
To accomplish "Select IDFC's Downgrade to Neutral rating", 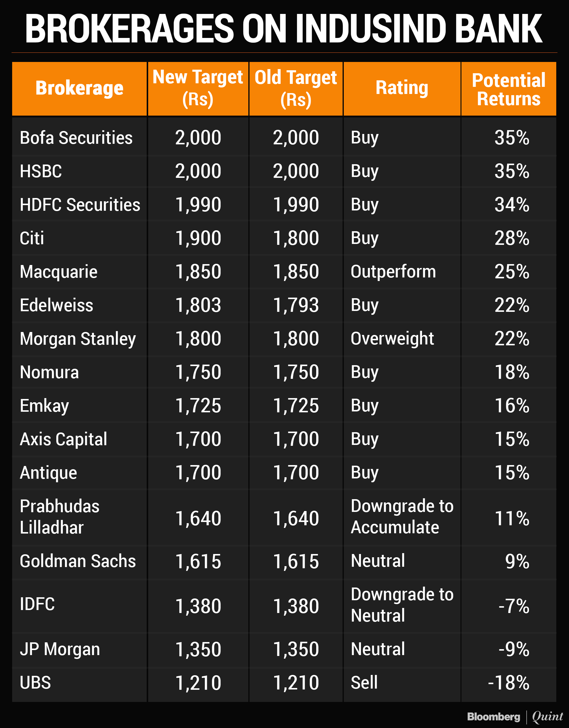I will point(402,605).
